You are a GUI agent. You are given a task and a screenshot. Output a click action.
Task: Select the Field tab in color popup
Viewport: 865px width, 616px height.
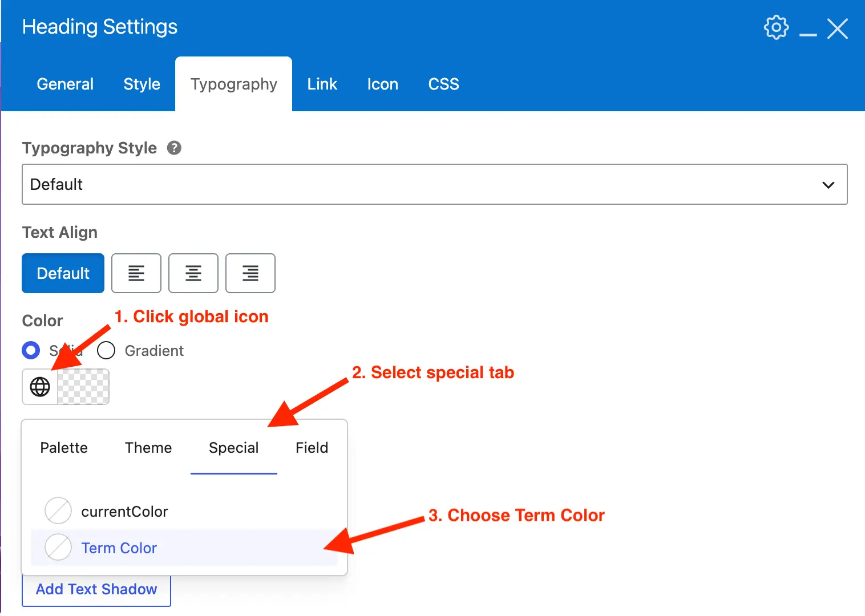tap(312, 448)
